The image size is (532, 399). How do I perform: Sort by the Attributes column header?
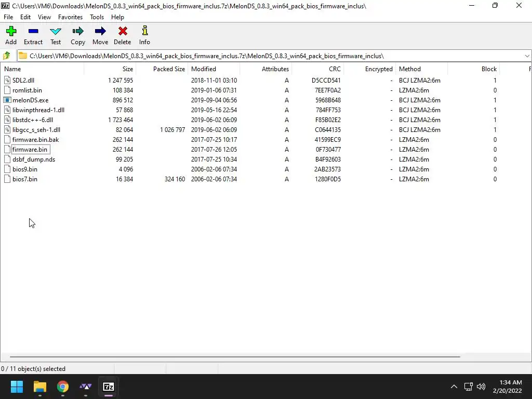click(x=266, y=69)
